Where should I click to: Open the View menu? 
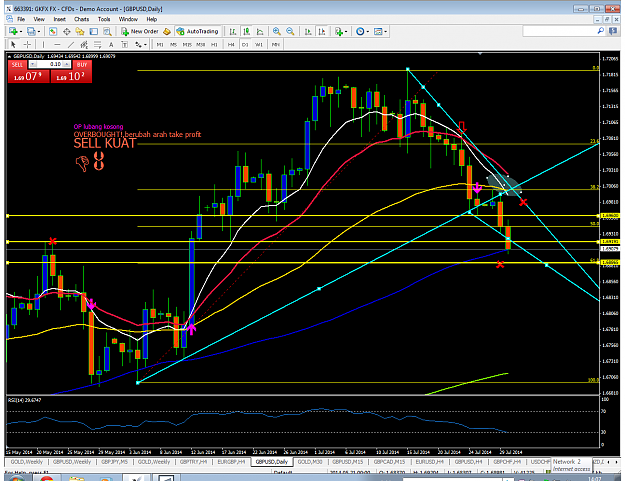[x=39, y=19]
